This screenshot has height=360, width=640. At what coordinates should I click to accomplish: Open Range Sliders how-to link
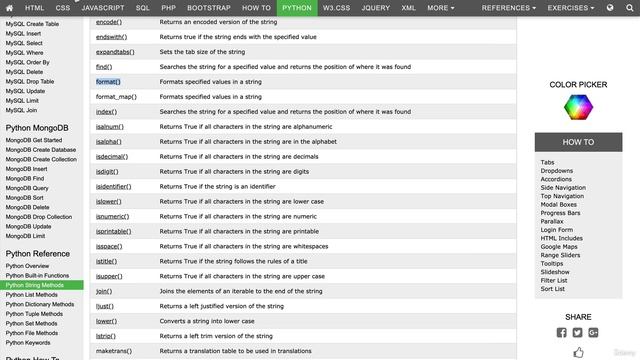560,255
